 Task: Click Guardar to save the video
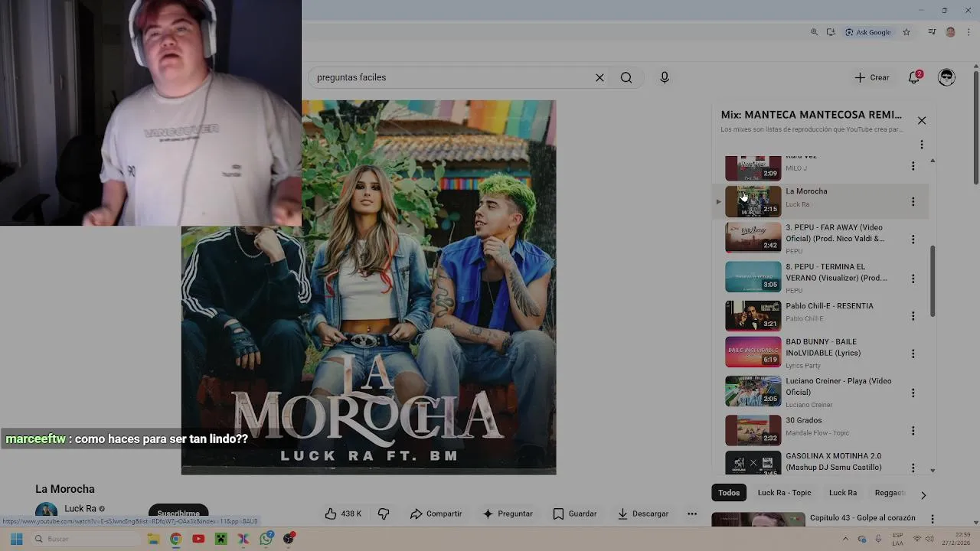(575, 514)
